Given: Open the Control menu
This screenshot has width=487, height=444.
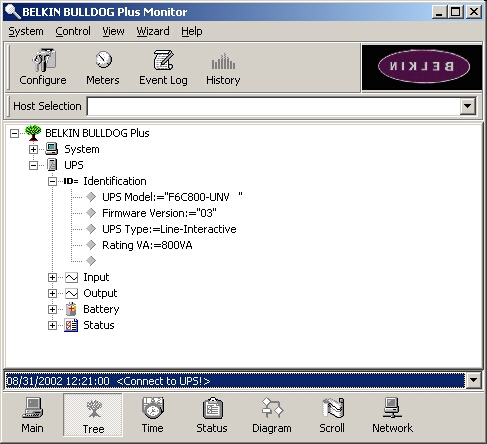Looking at the screenshot, I should click(x=73, y=31).
